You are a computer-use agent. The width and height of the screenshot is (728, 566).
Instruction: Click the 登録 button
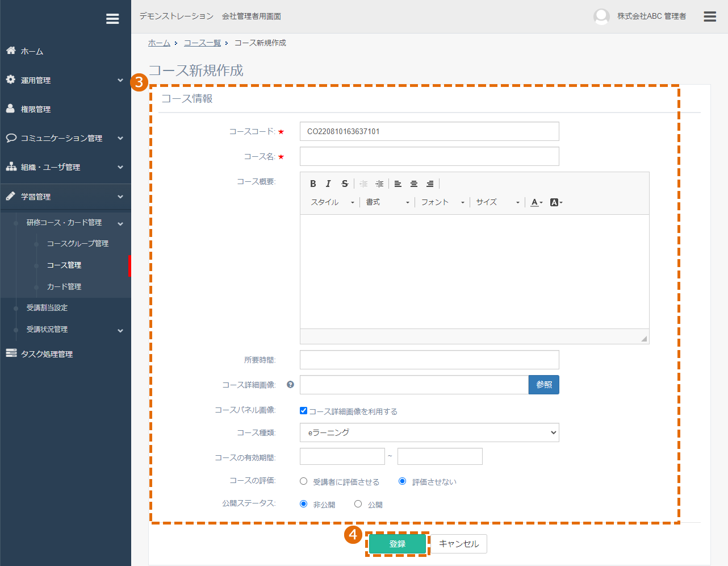pyautogui.click(x=398, y=544)
